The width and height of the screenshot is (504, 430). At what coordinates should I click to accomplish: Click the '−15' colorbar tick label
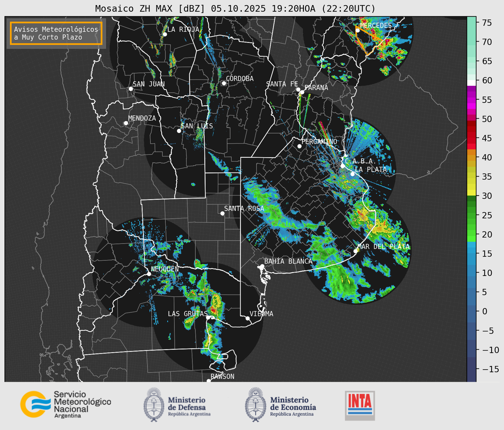tap(490, 369)
